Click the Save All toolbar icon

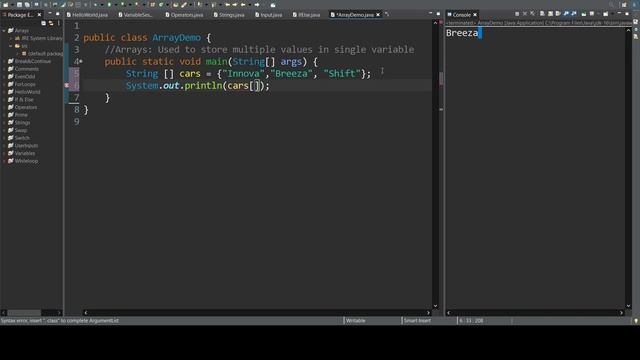tap(27, 4)
